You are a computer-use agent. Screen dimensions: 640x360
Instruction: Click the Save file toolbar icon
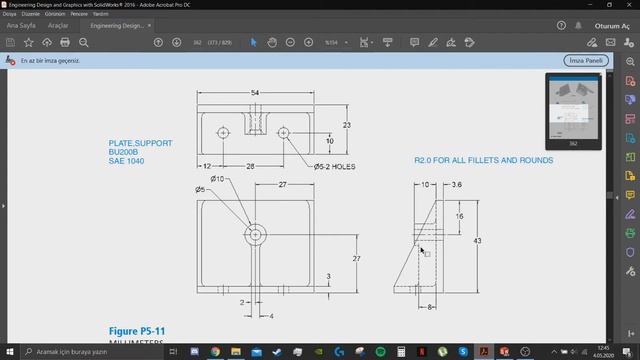click(x=11, y=42)
